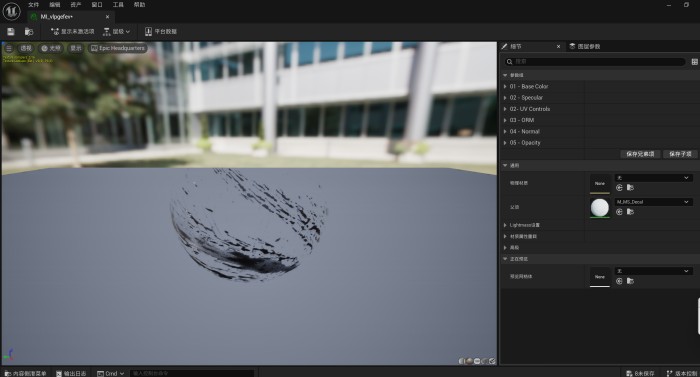Close the 细节 details tab
The height and width of the screenshot is (377, 700).
[x=558, y=46]
